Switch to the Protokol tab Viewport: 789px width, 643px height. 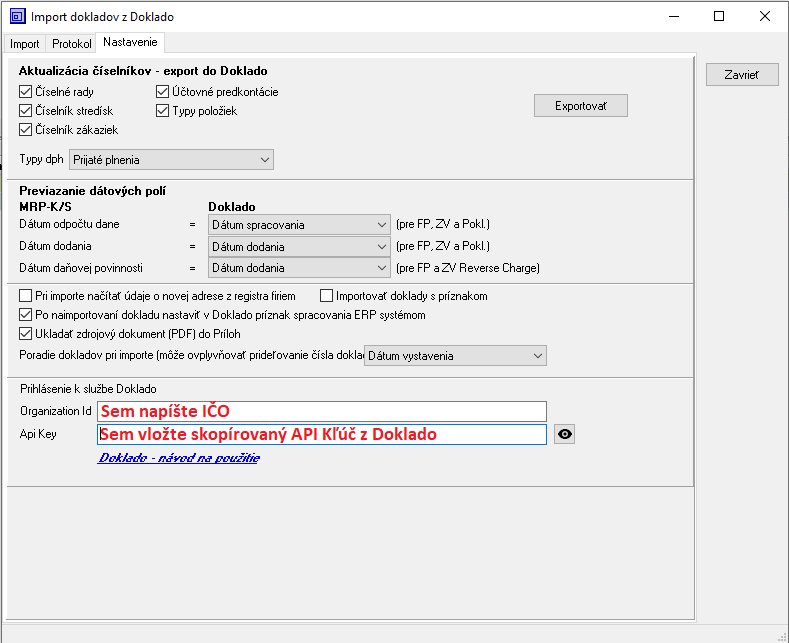click(71, 44)
